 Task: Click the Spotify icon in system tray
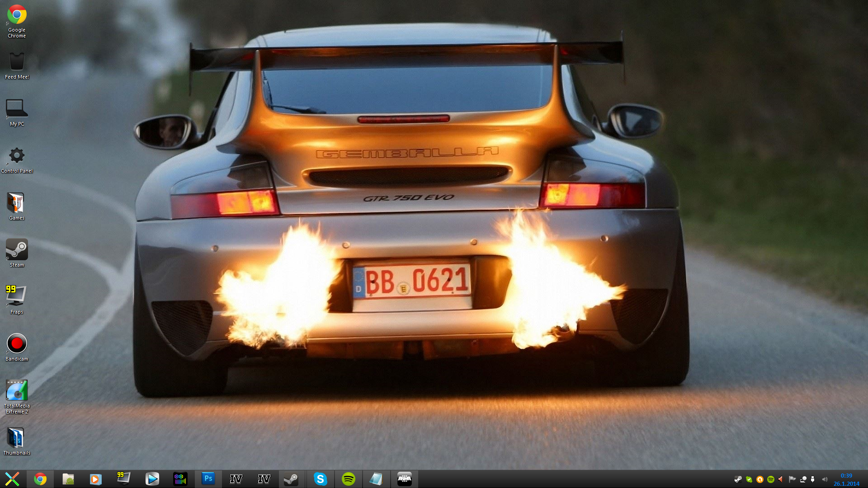point(771,479)
